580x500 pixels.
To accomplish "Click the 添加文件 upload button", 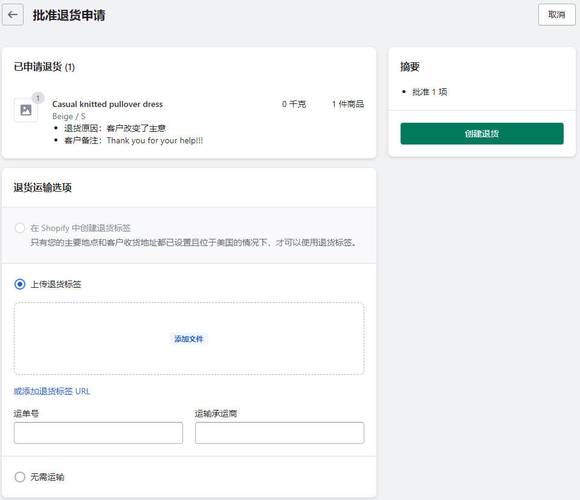I will click(189, 339).
